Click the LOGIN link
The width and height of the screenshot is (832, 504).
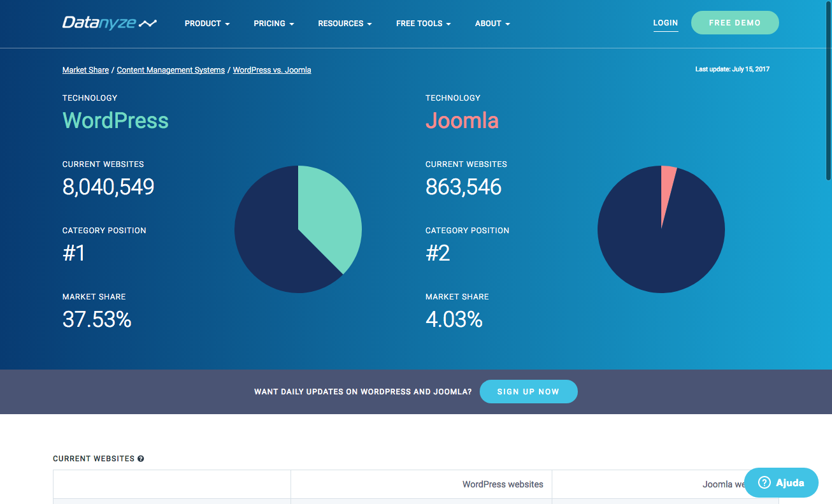666,23
